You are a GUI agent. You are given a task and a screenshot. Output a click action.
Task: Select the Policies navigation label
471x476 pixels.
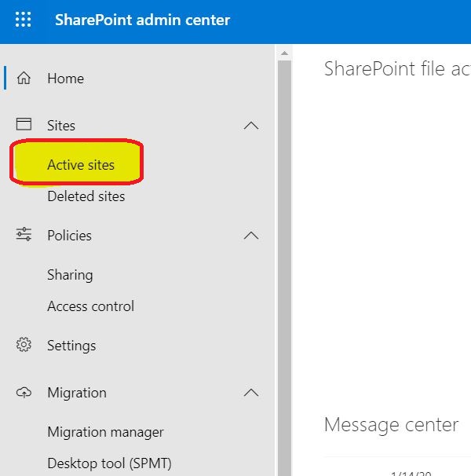pyautogui.click(x=70, y=236)
